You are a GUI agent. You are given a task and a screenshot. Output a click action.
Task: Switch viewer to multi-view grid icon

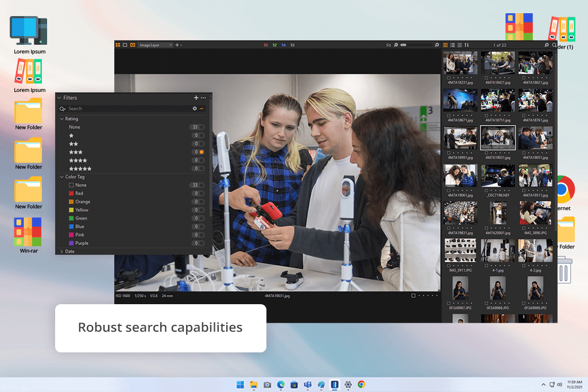pyautogui.click(x=118, y=45)
